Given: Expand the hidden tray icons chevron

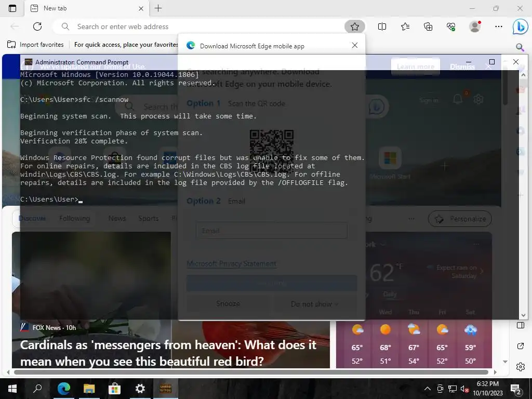Looking at the screenshot, I should click(428, 389).
